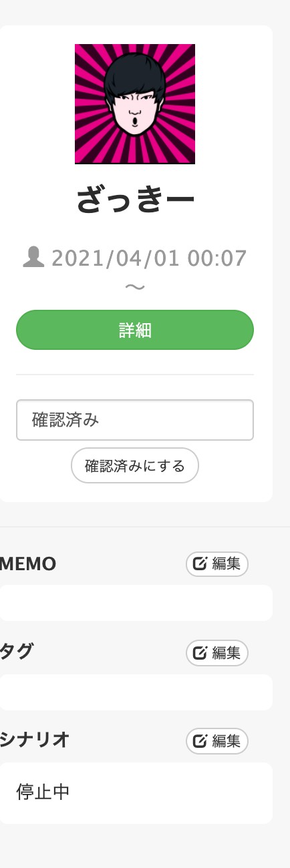Click the 確認済みにする button
The height and width of the screenshot is (868, 290).
pyautogui.click(x=135, y=465)
